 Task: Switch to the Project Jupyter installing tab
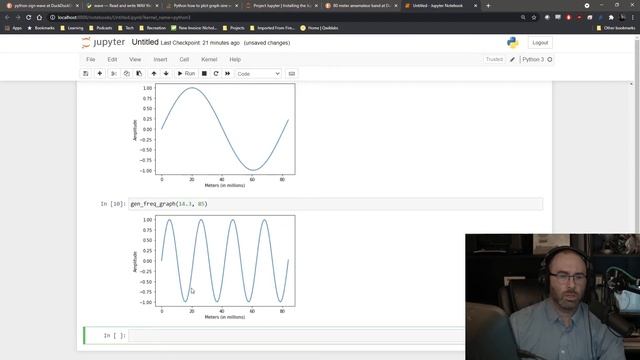tap(282, 6)
